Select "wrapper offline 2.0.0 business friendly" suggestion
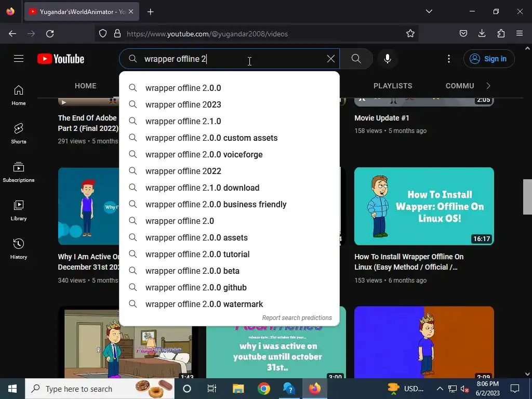Image resolution: width=532 pixels, height=399 pixels. coord(229,204)
